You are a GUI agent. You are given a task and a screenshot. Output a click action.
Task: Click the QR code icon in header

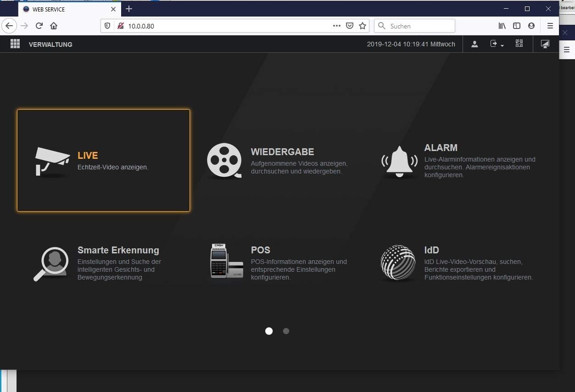tap(519, 44)
